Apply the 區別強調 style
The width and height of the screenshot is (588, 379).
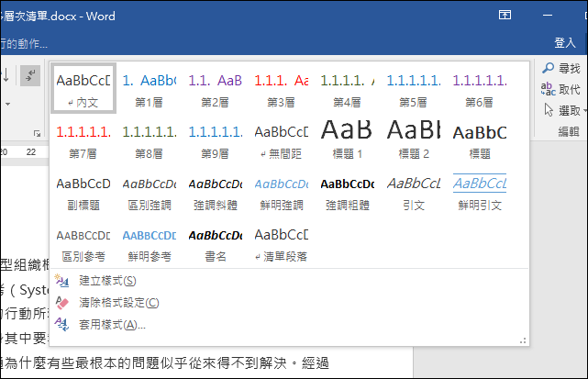(150, 192)
